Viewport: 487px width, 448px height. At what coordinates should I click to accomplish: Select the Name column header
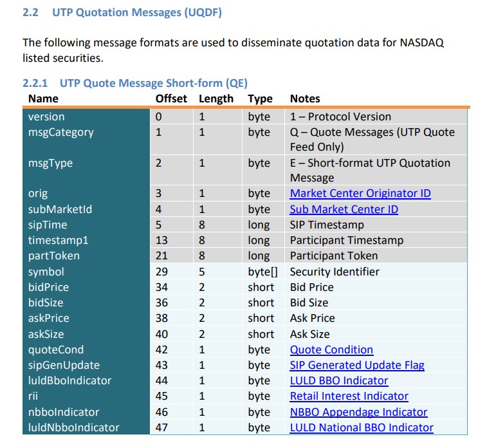tap(43, 98)
